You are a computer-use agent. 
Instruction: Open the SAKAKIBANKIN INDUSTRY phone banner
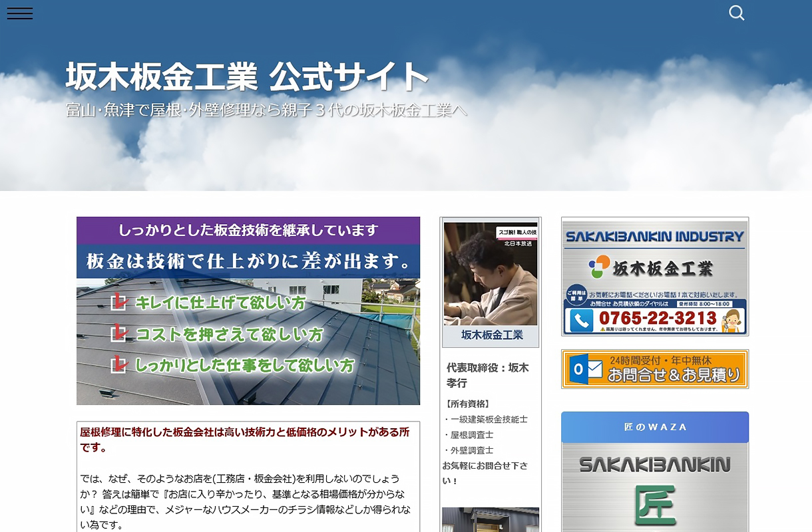tap(655, 277)
